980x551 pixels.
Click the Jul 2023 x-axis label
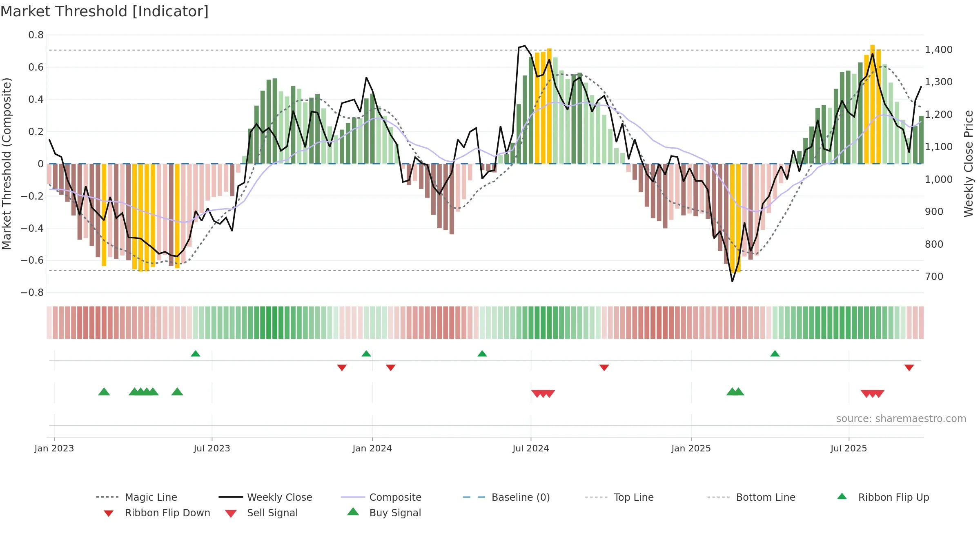212,449
